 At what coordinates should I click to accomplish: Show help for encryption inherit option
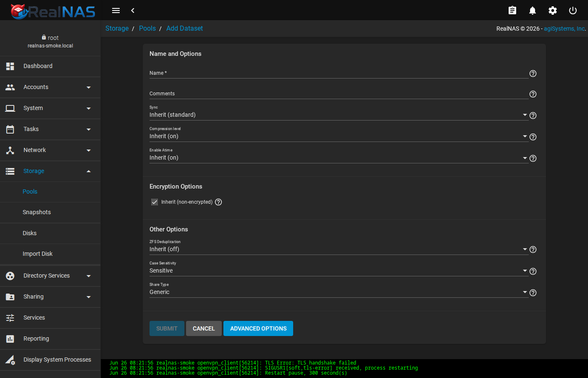218,202
